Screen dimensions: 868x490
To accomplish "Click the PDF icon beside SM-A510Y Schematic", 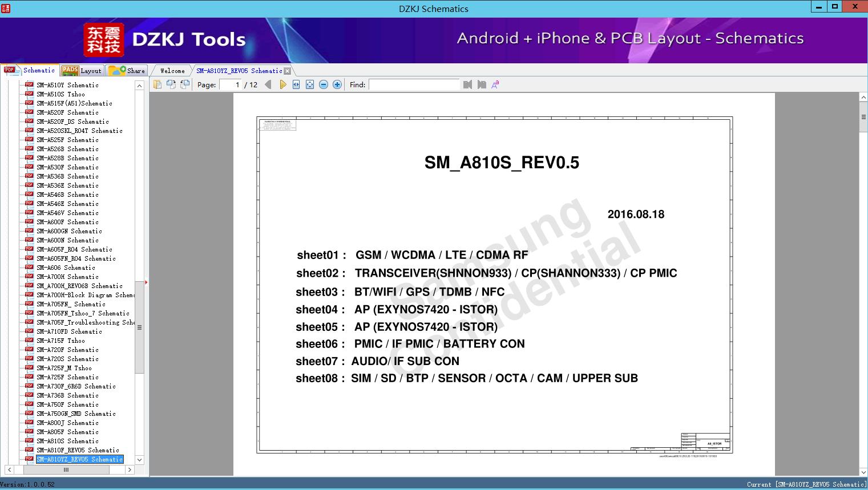I will (x=29, y=85).
